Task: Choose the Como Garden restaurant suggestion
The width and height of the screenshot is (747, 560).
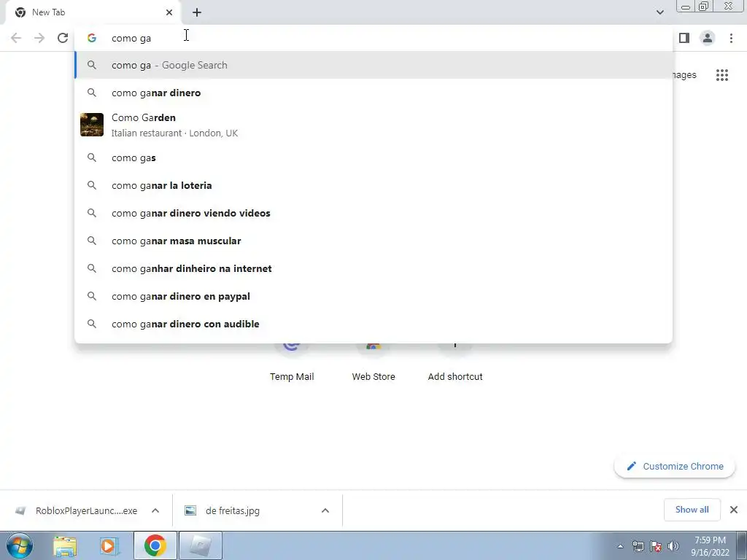Action: click(x=373, y=125)
